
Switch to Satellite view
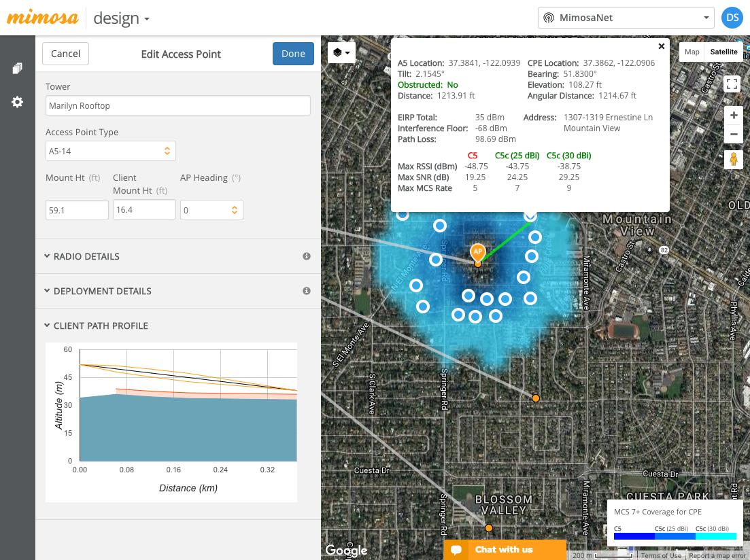723,52
